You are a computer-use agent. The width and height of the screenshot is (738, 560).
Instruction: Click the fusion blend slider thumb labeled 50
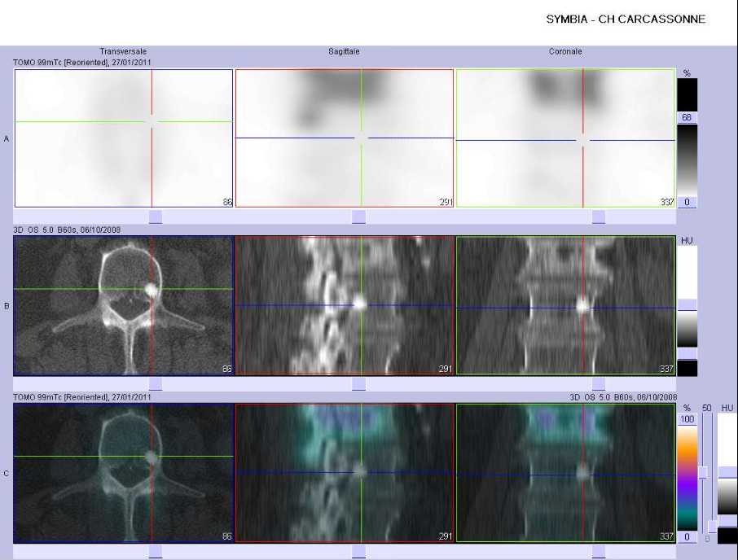tap(704, 473)
